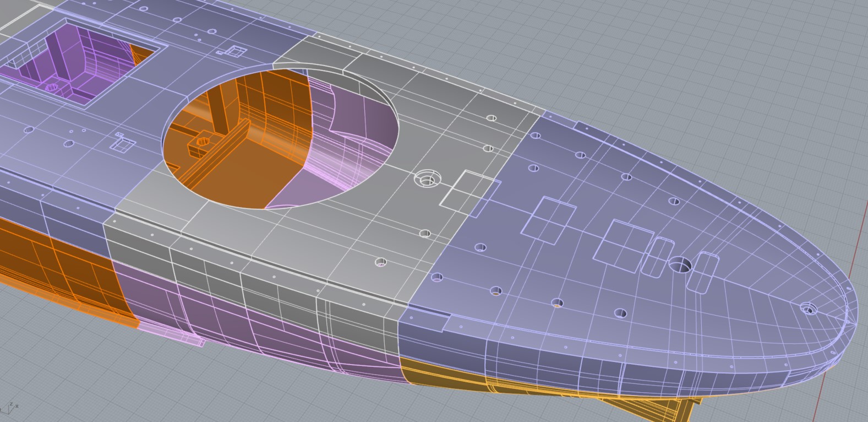Click empty grid background to deselect objects
This screenshot has height=422, width=868.
pos(716,66)
